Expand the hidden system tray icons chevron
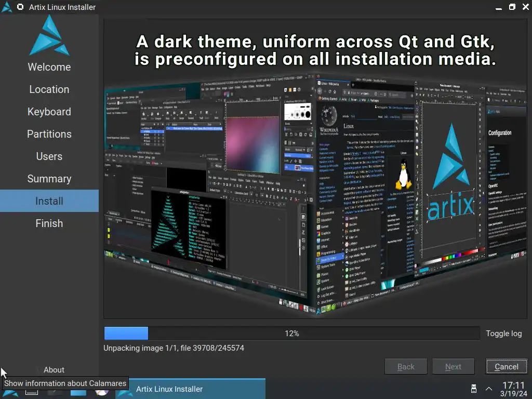Screen dimensions: 532x399 (488, 389)
